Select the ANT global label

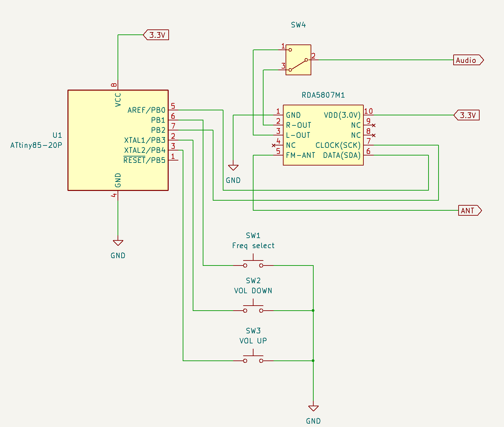[470, 210]
